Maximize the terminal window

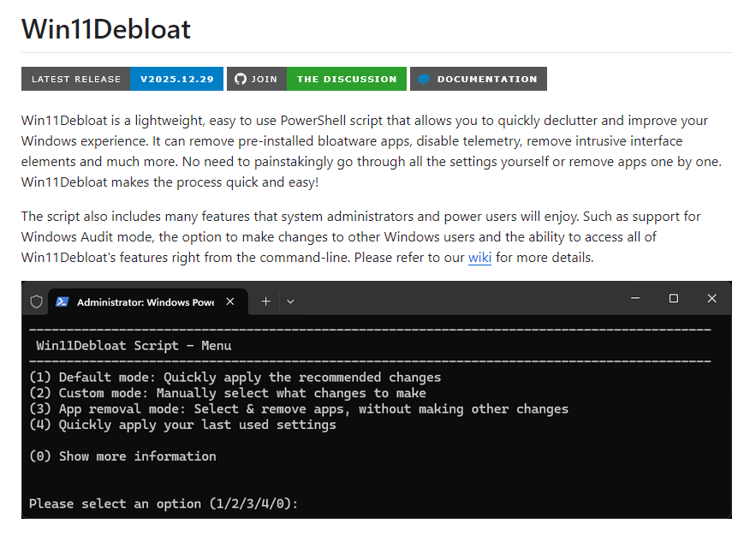pyautogui.click(x=674, y=299)
